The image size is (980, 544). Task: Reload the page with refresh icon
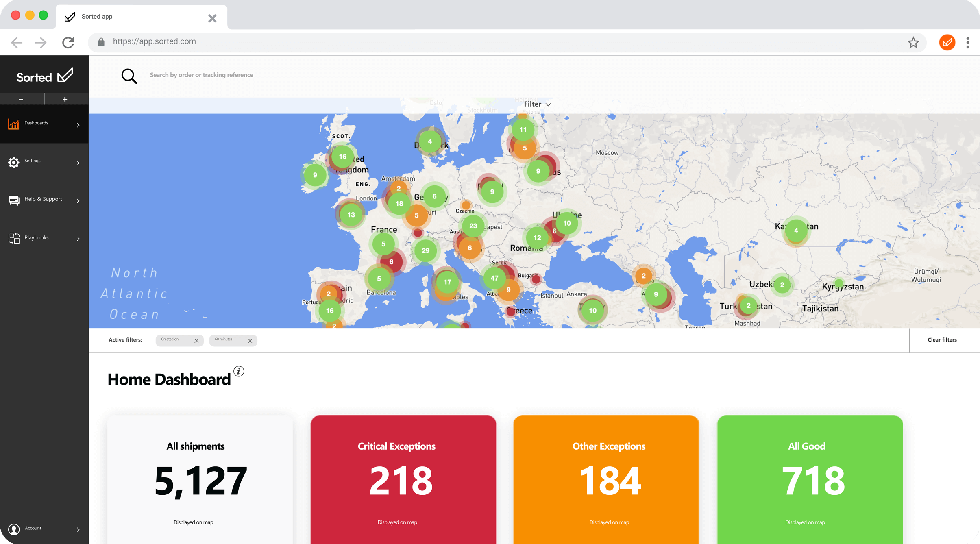(x=68, y=42)
